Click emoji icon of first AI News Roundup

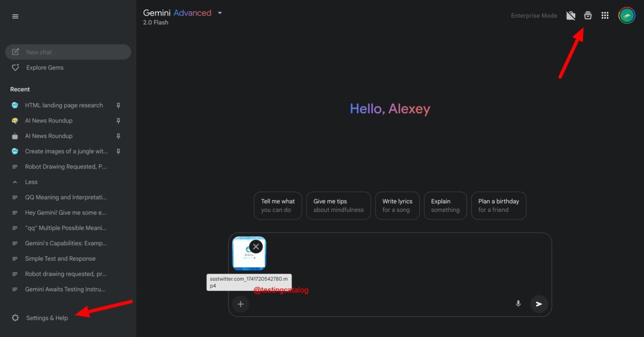15,121
